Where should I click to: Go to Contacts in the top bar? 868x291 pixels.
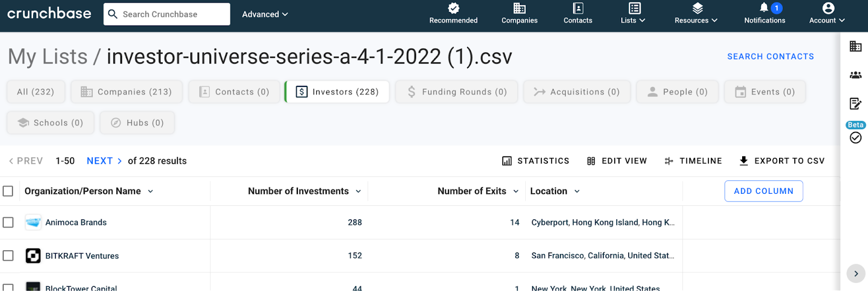click(578, 14)
